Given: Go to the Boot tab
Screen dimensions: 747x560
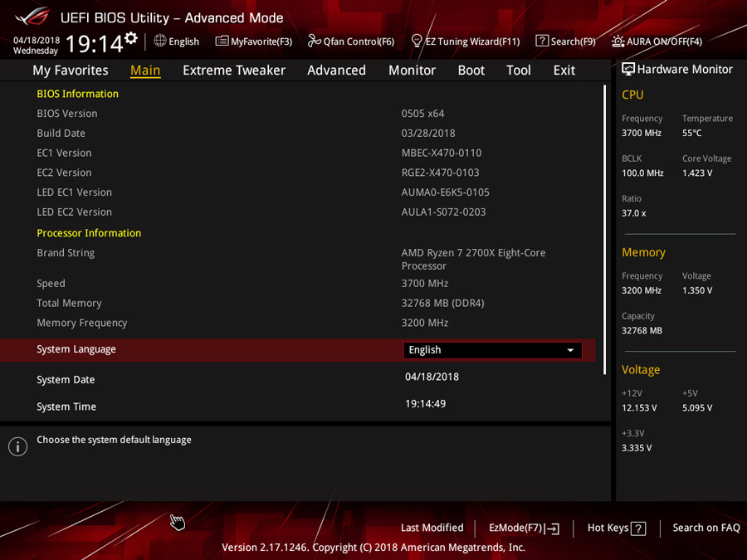Looking at the screenshot, I should click(471, 71).
